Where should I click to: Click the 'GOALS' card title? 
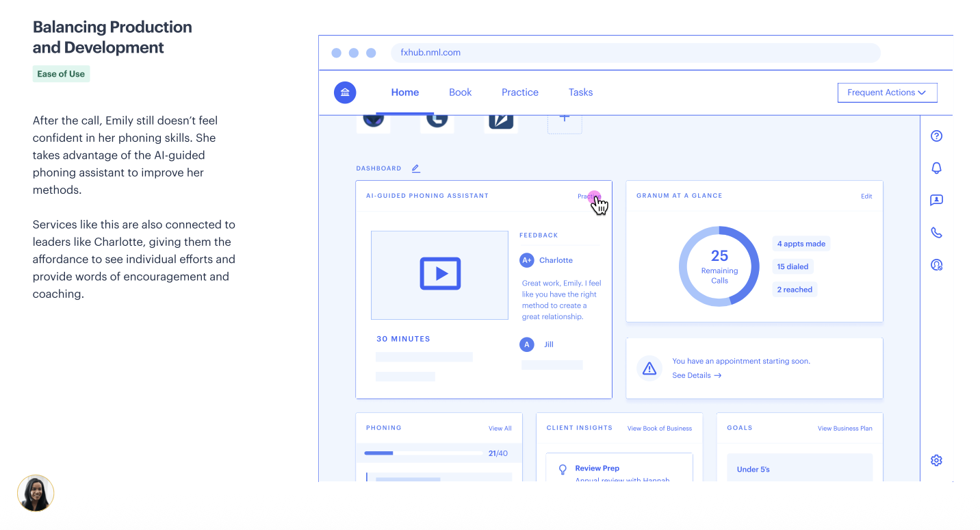click(x=740, y=428)
